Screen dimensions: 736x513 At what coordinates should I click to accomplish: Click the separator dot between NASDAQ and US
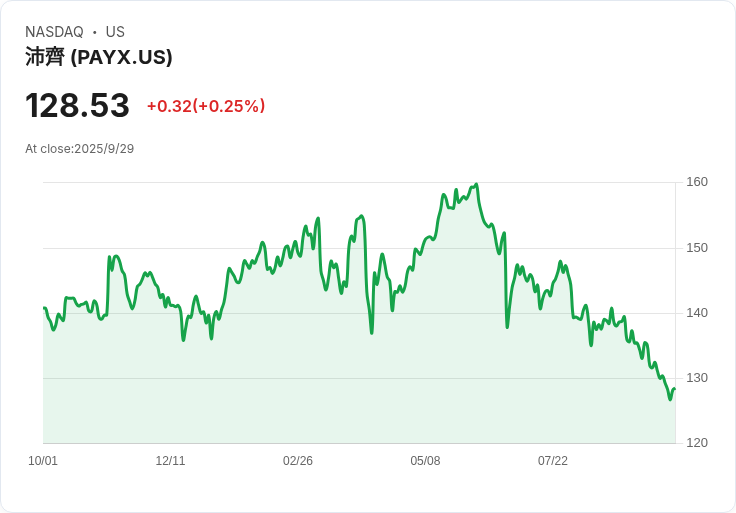[x=95, y=32]
